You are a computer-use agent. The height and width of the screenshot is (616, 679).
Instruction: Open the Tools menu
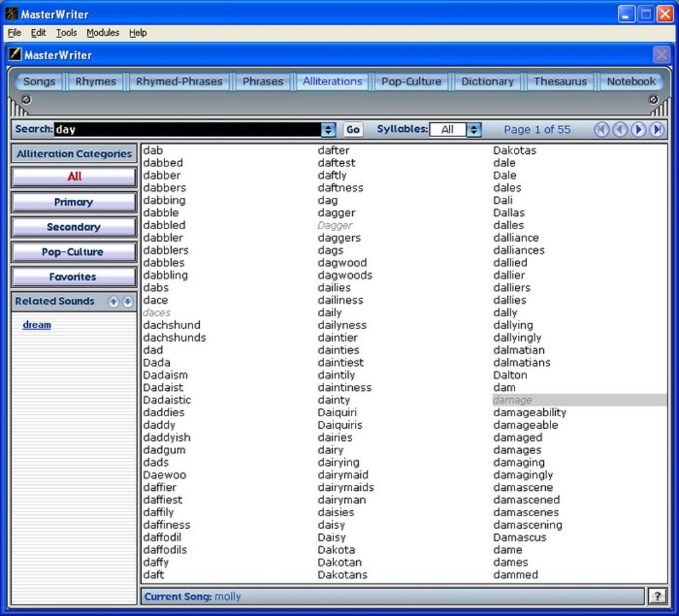click(67, 33)
